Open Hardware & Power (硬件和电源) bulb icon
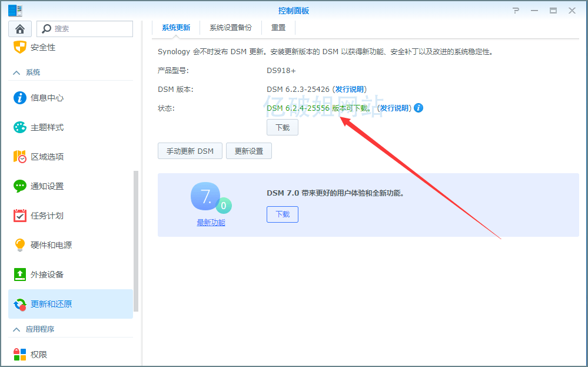 click(20, 245)
